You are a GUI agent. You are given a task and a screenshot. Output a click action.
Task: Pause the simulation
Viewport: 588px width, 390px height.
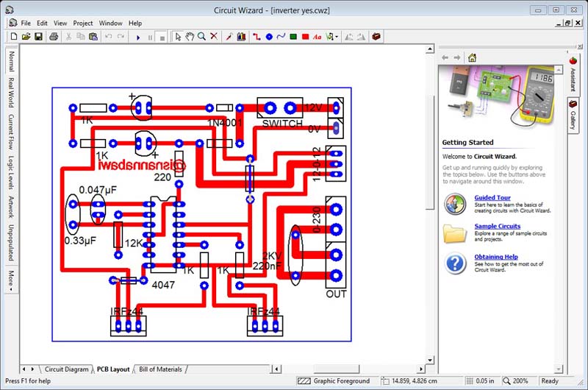click(x=150, y=38)
